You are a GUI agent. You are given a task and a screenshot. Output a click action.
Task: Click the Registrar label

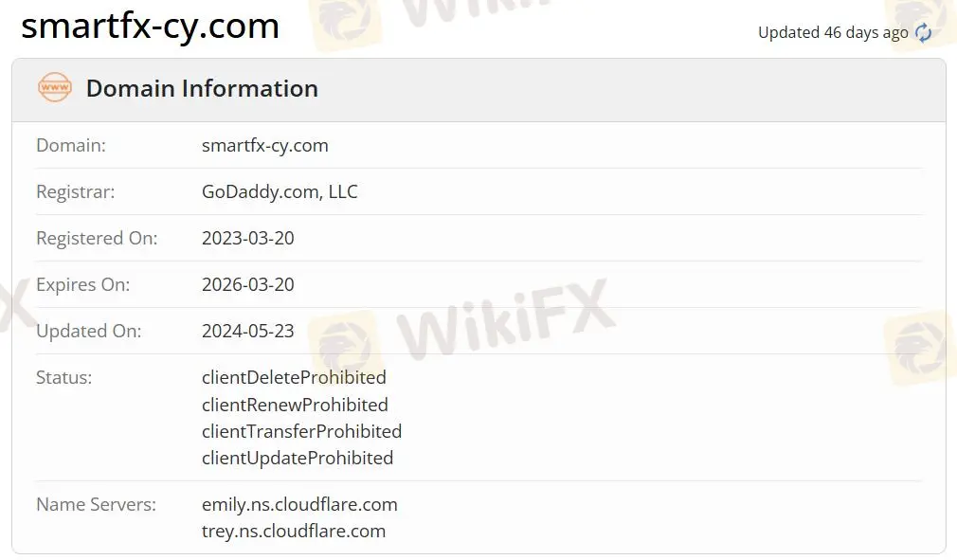pos(75,192)
